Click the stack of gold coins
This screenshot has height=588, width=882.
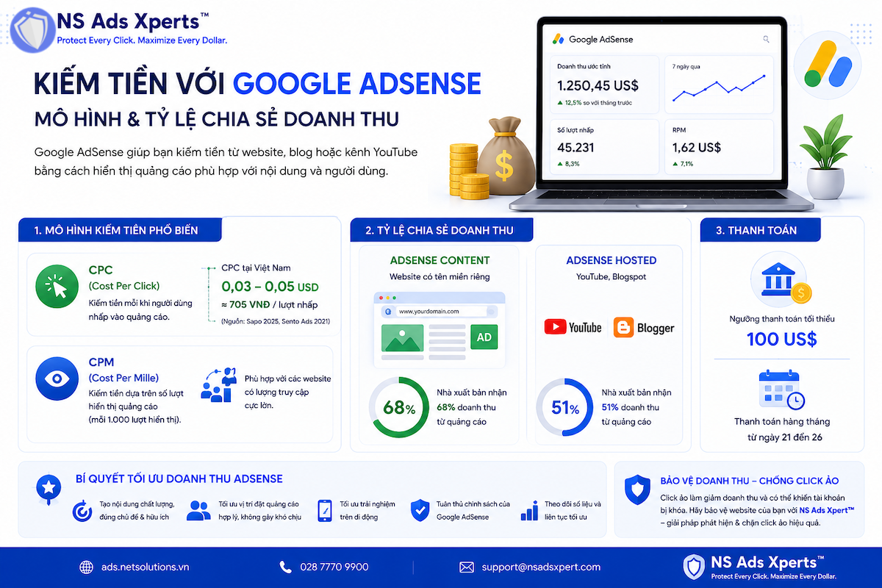467,173
